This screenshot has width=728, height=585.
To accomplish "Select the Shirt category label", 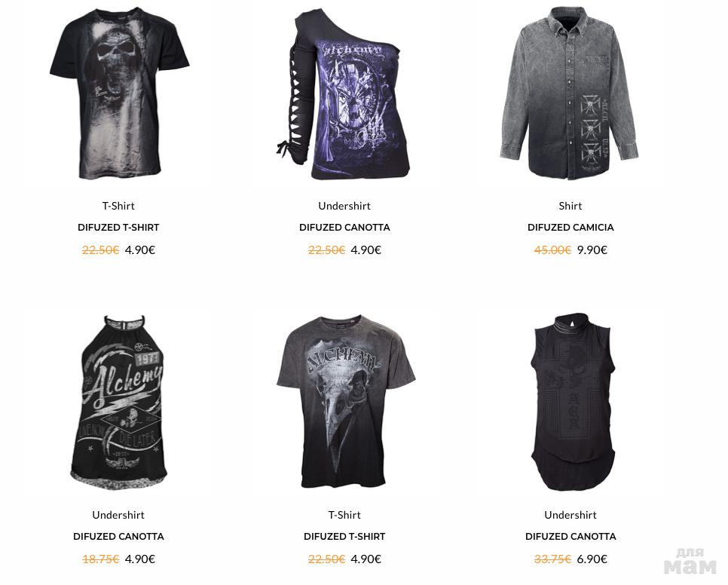I will point(570,206).
